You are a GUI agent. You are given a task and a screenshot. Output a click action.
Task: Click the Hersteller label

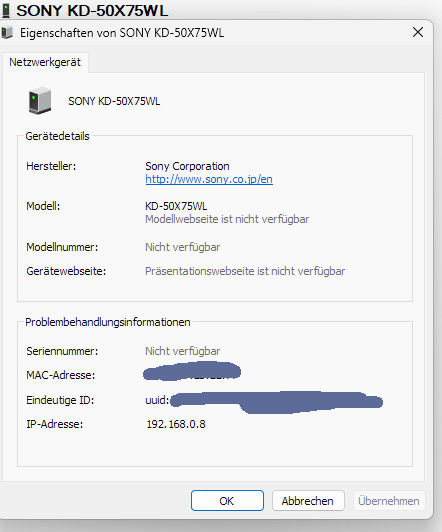[51, 166]
